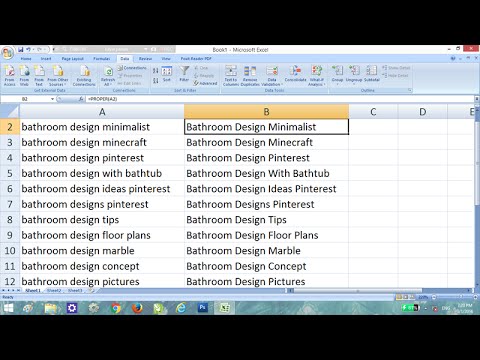Open the Sort dialog
Viewport: 480px width, 360px height.
(167, 74)
